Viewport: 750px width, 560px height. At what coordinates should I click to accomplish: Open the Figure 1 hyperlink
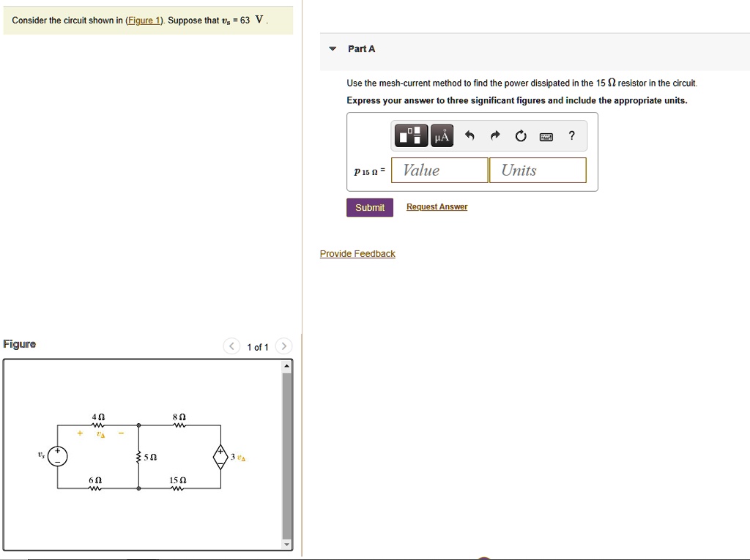coord(144,20)
